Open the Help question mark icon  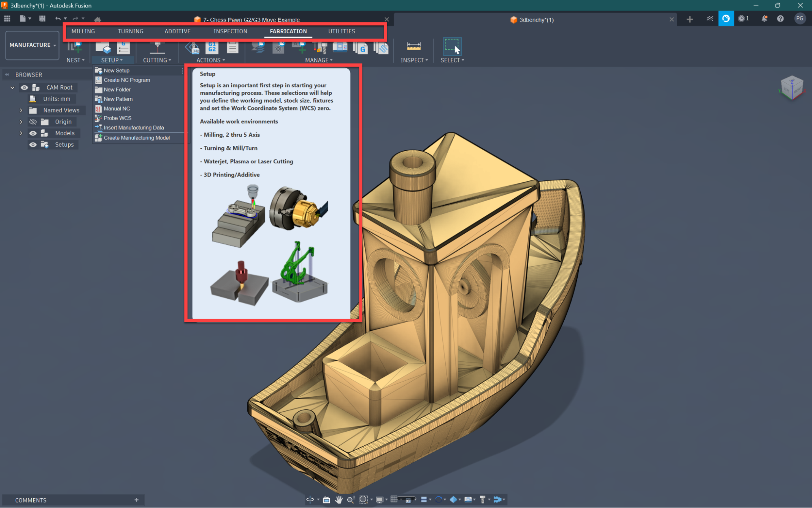tap(780, 19)
